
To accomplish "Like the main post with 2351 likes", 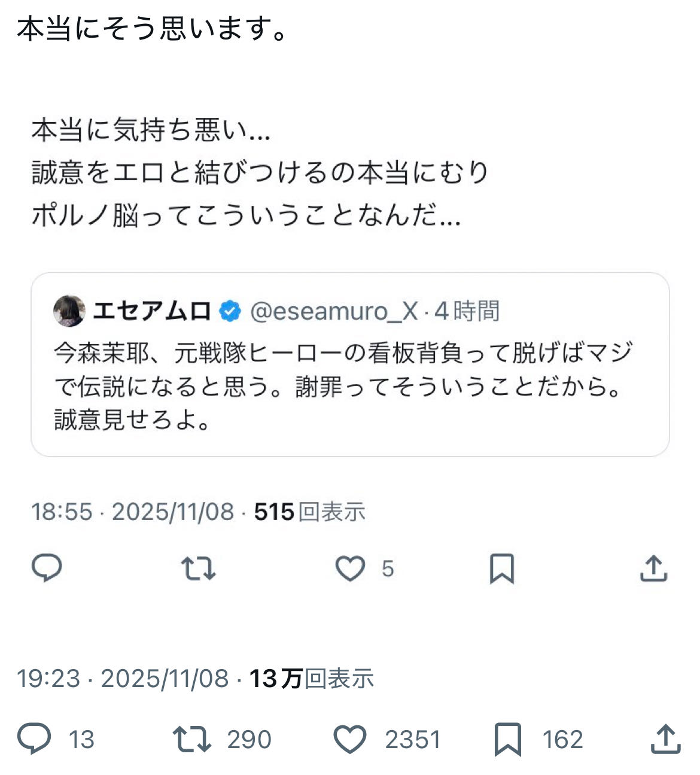I will [x=349, y=739].
